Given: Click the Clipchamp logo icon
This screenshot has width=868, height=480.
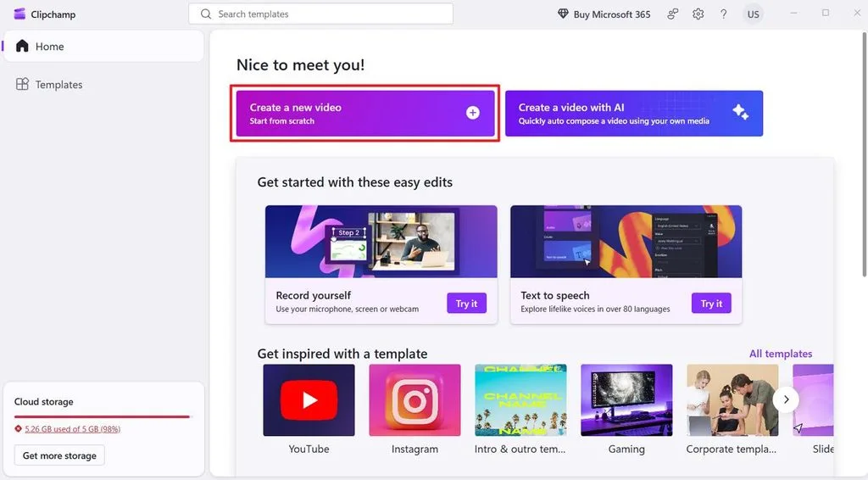Looking at the screenshot, I should [19, 14].
